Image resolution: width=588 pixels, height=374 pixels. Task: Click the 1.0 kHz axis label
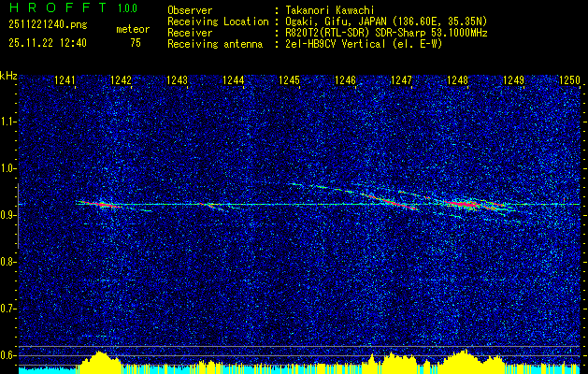[7, 169]
